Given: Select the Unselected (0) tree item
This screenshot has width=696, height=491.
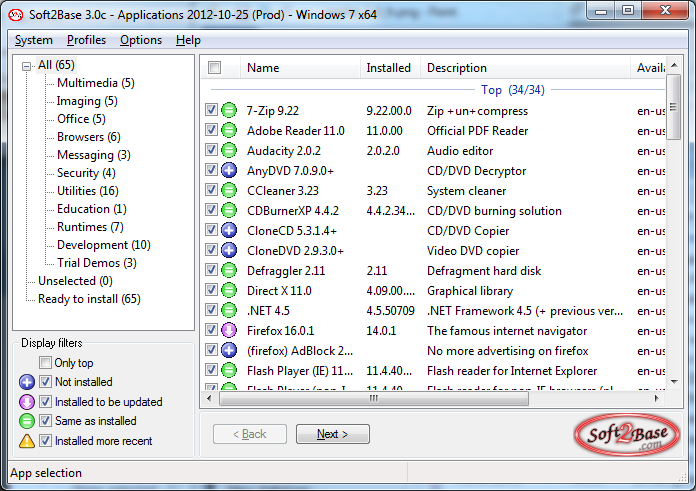Looking at the screenshot, I should click(x=75, y=281).
